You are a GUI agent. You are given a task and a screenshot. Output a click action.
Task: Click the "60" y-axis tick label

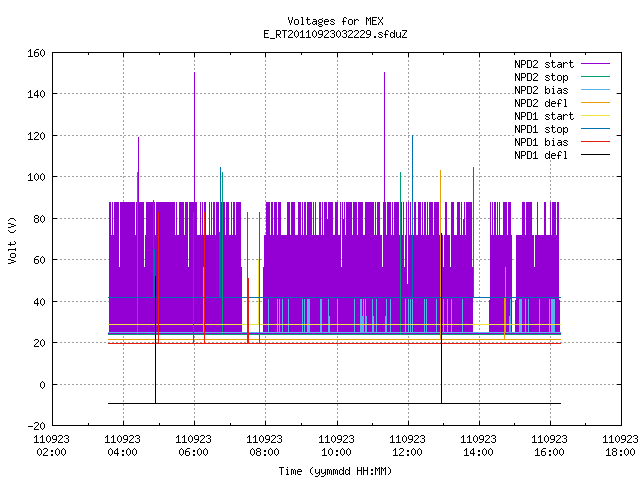point(39,260)
